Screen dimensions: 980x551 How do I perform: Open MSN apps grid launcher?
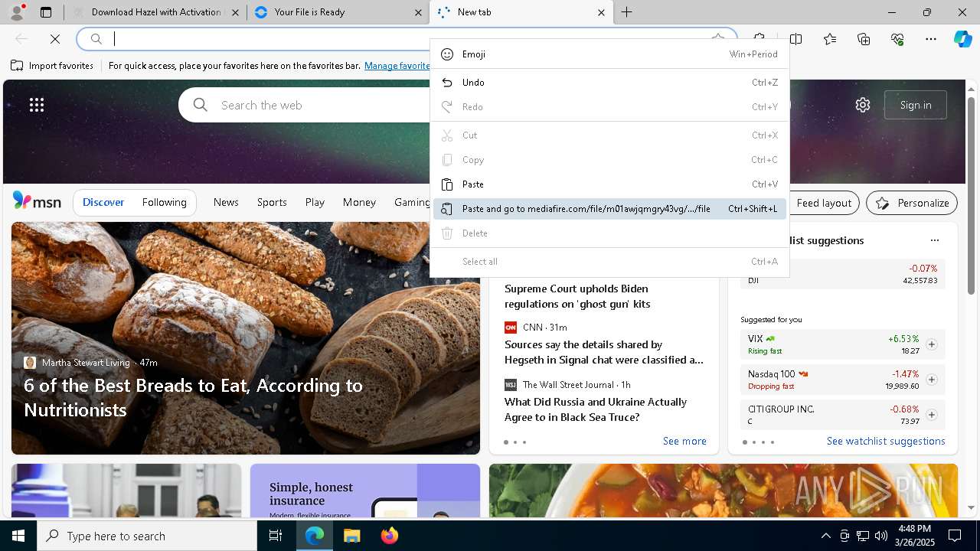tap(37, 105)
